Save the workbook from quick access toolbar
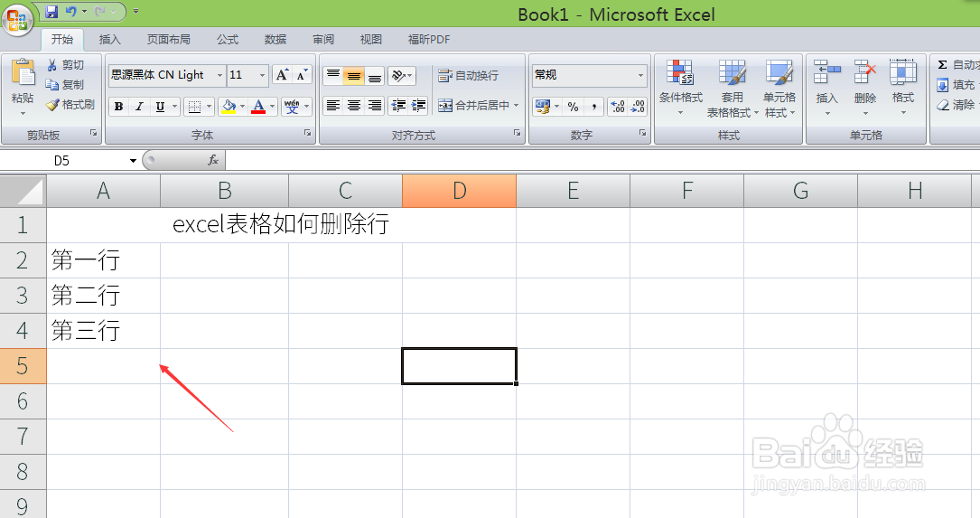980x518 pixels. 51,11
